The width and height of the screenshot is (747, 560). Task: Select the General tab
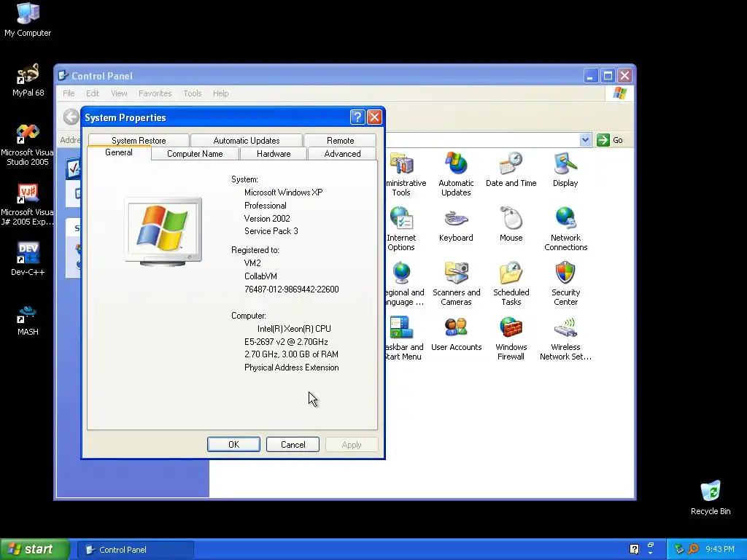pos(119,152)
